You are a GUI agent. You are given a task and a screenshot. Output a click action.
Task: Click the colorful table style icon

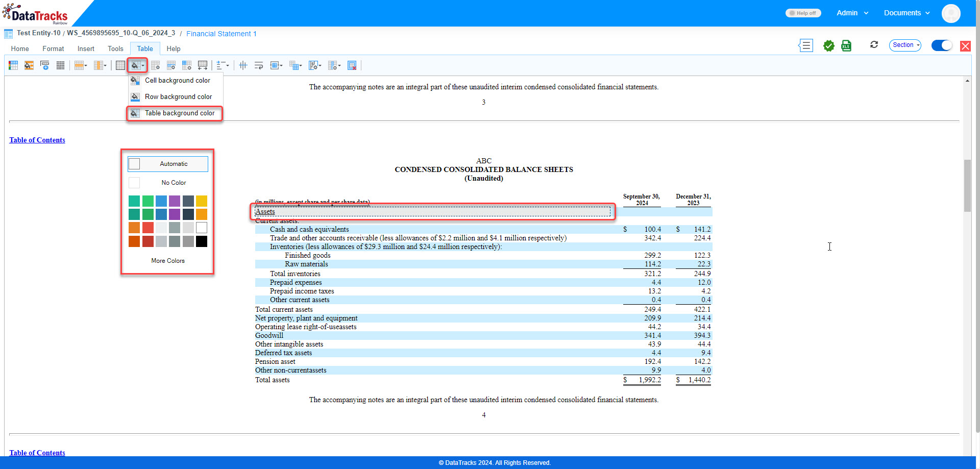[13, 65]
